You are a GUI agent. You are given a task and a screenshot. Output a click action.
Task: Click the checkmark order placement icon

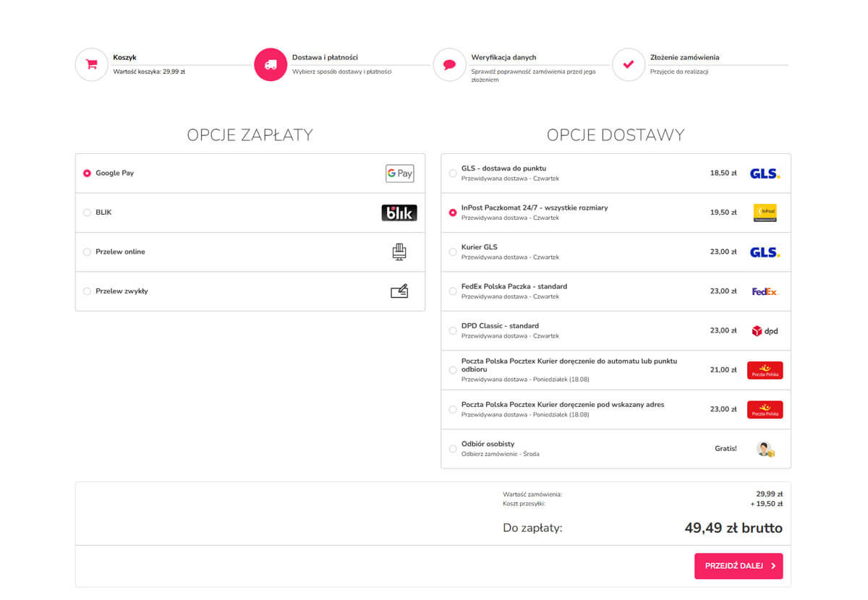pos(628,64)
